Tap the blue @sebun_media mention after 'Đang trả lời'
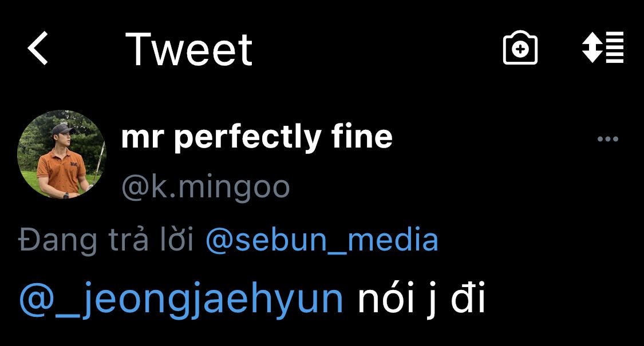The image size is (644, 346). click(x=322, y=239)
